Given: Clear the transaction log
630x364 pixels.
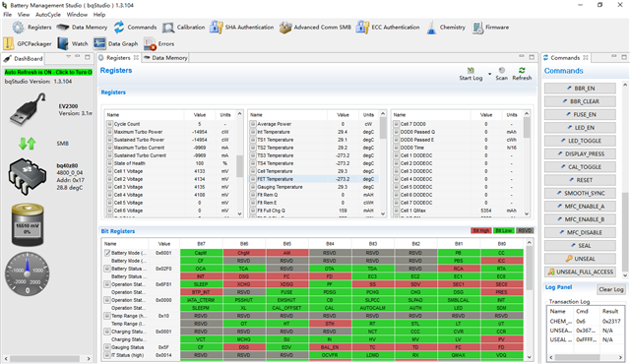Looking at the screenshot, I should pos(610,289).
